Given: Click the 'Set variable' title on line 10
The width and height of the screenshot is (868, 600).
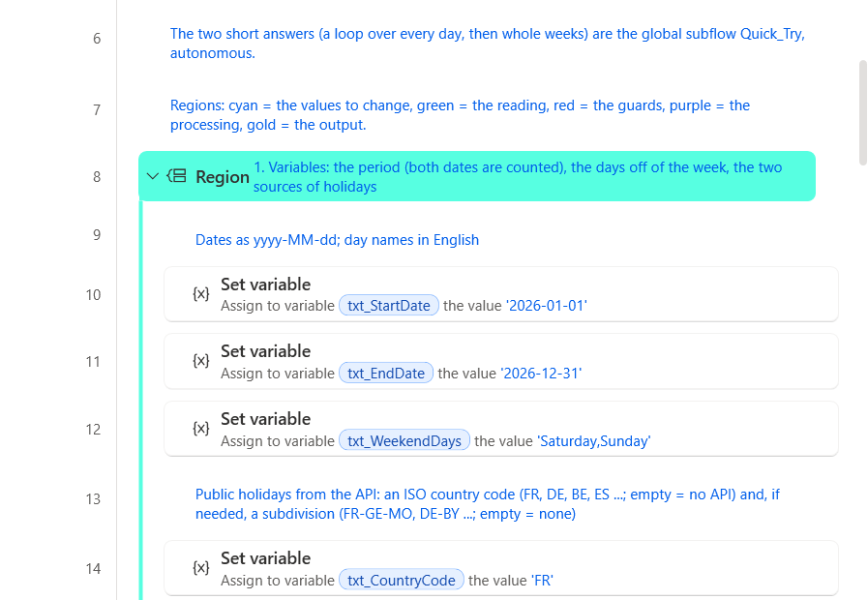Looking at the screenshot, I should [266, 284].
